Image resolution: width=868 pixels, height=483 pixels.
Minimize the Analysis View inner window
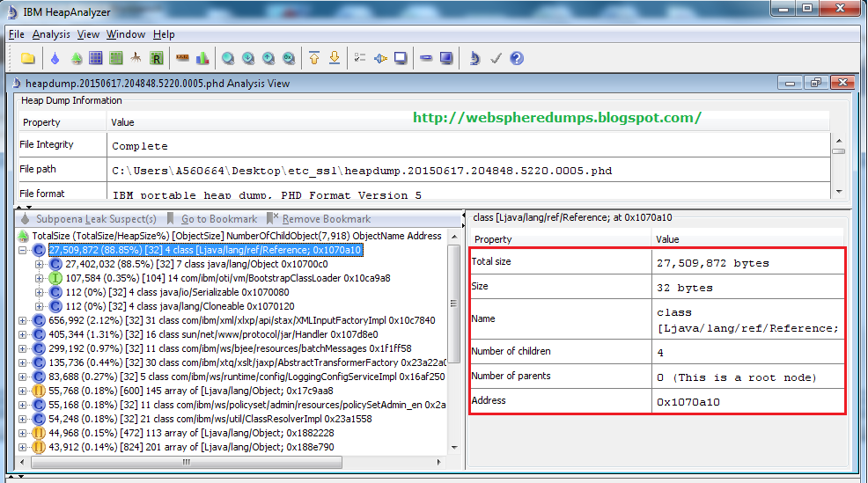coord(790,83)
